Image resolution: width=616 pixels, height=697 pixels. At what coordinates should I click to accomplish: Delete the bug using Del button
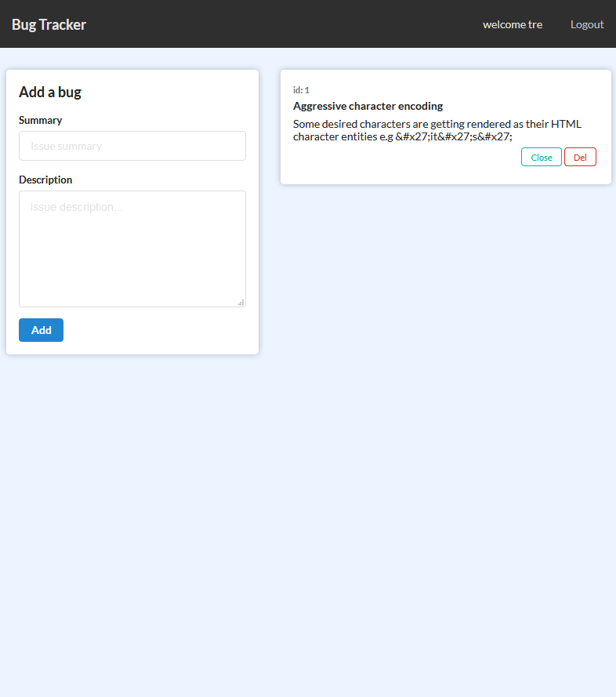pyautogui.click(x=580, y=157)
